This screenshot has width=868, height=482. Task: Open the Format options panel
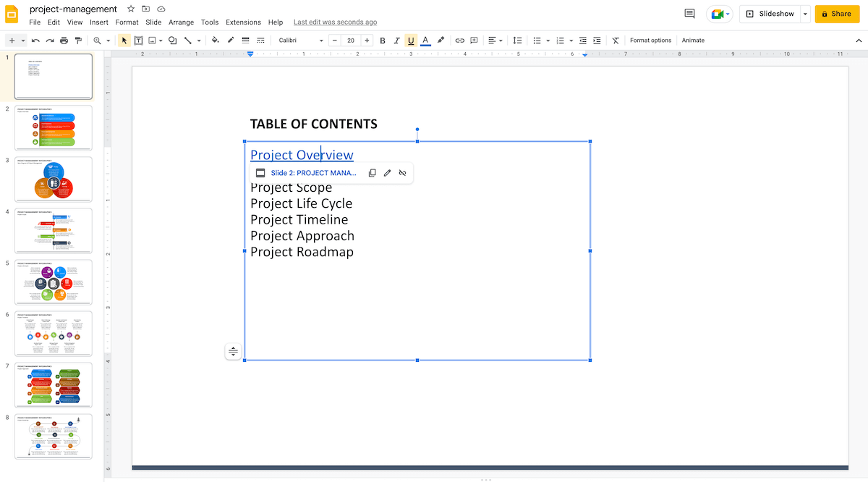click(x=650, y=41)
